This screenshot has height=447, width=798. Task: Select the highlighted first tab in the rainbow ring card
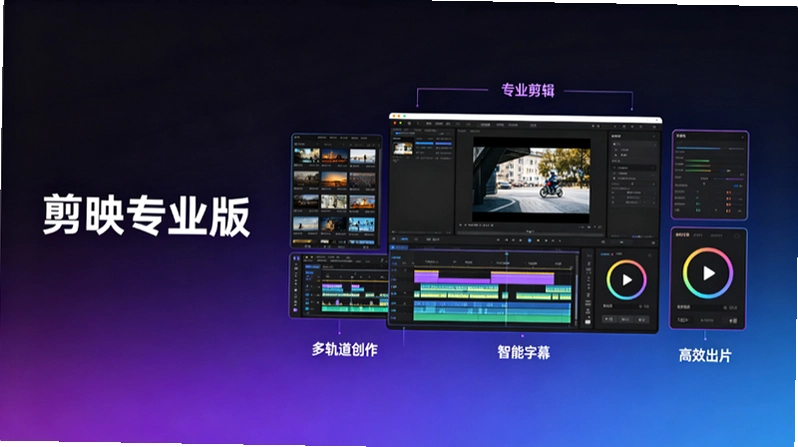(x=682, y=235)
